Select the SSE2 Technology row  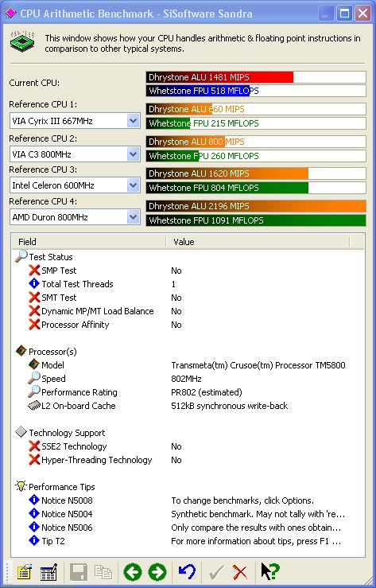(188, 446)
